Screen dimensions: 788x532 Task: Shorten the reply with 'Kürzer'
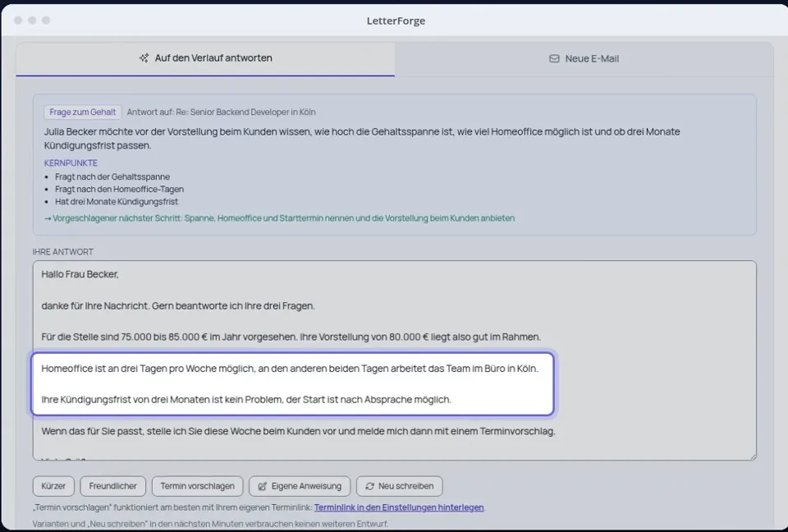tap(54, 486)
